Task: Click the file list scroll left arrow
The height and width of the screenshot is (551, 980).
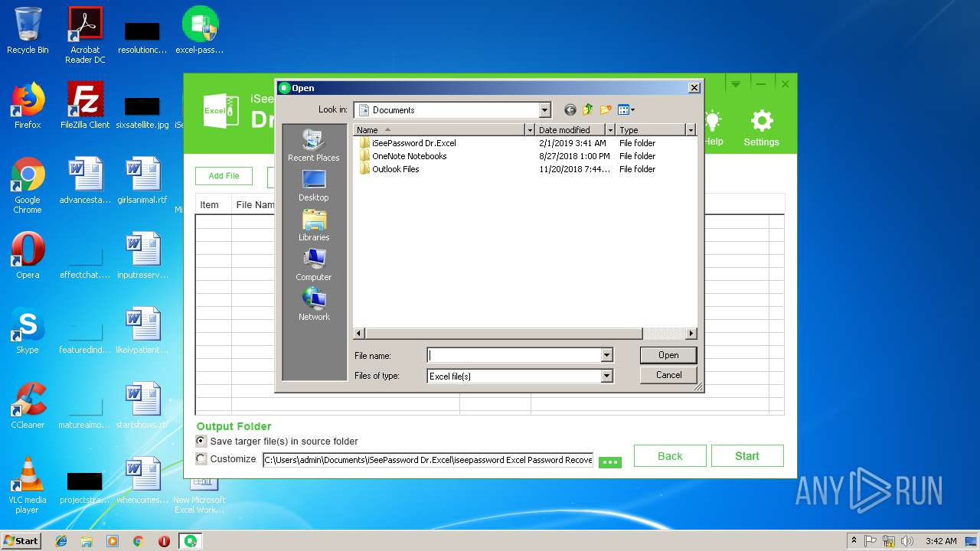Action: [359, 334]
